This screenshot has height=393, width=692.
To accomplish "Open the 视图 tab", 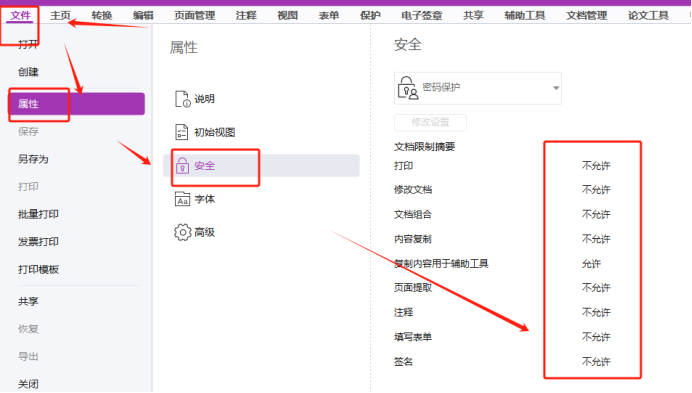I will coord(287,16).
